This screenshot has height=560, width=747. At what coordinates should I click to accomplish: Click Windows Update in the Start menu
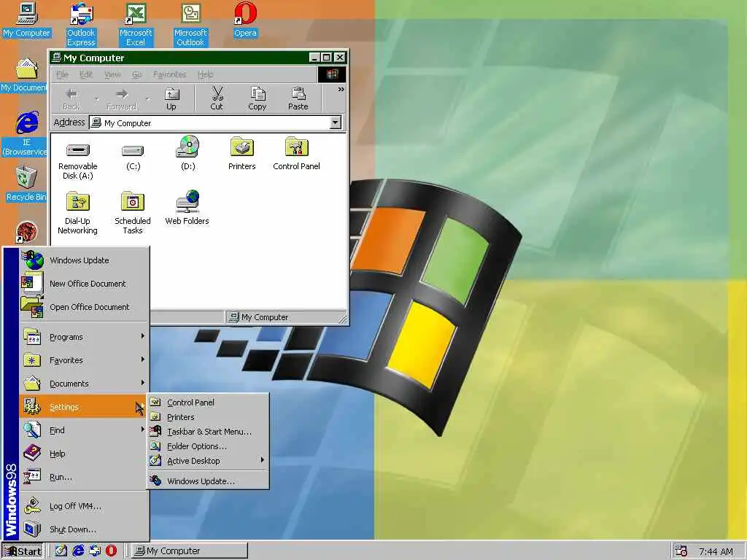click(x=85, y=260)
